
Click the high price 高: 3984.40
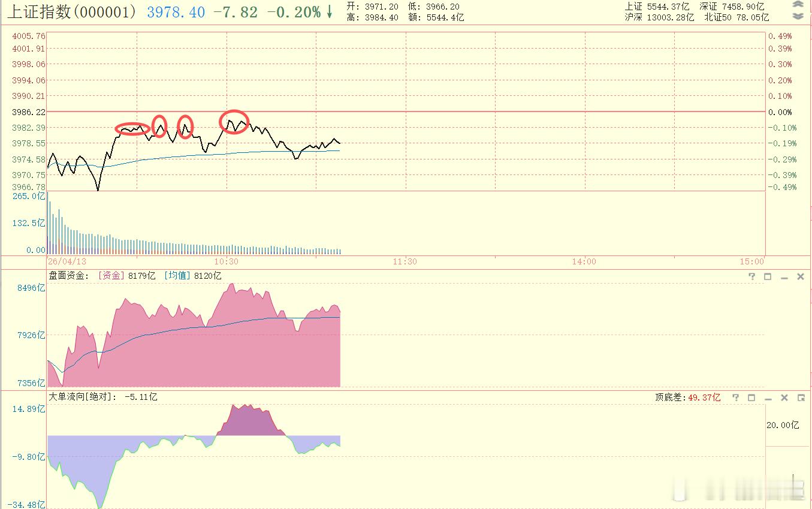click(372, 17)
